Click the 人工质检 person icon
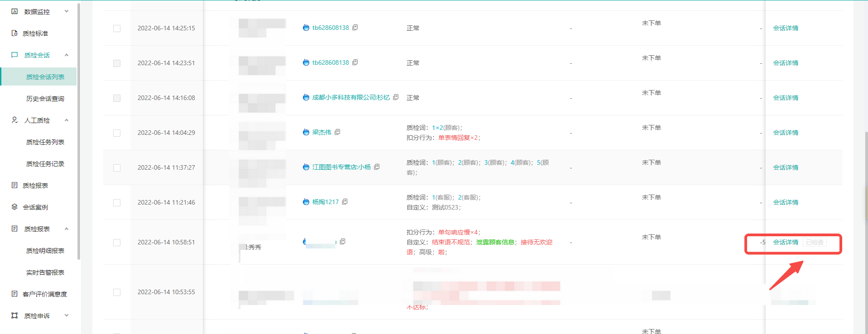Screen dimensions: 868x334 point(14,120)
